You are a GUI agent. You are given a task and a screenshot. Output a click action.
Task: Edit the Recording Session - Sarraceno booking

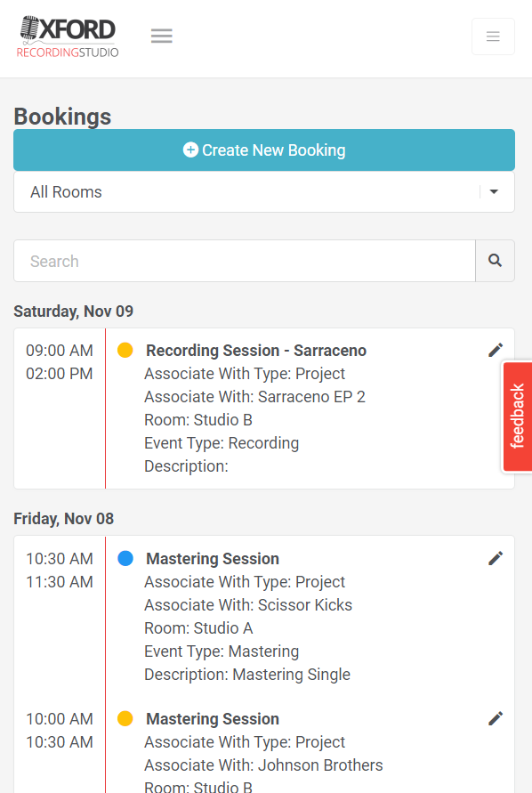496,350
